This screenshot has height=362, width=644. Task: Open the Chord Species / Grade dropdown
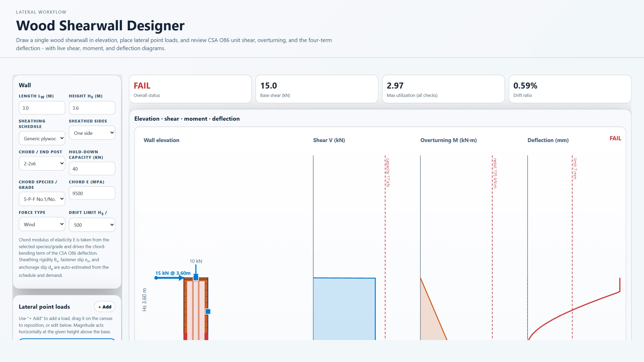(x=42, y=199)
